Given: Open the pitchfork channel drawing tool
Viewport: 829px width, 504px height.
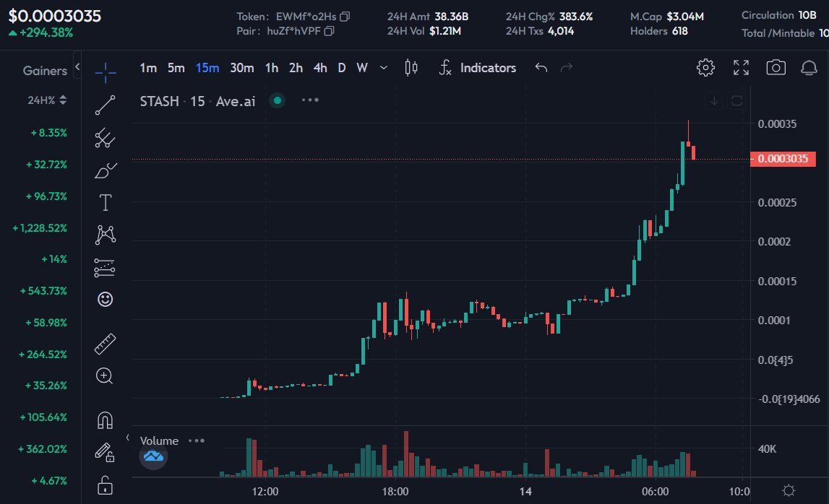Looking at the screenshot, I should coord(106,138).
